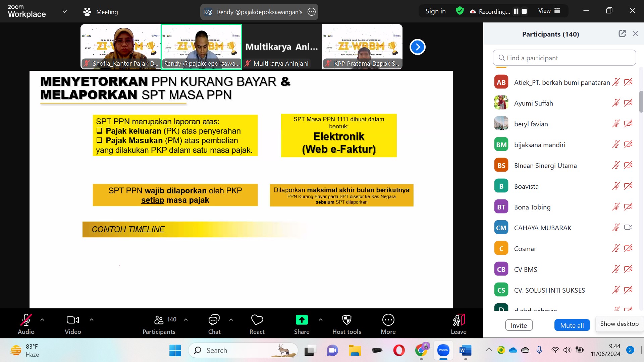Viewport: 644px width, 362px height.
Task: Open the Meeting tab
Action: pyautogui.click(x=101, y=12)
